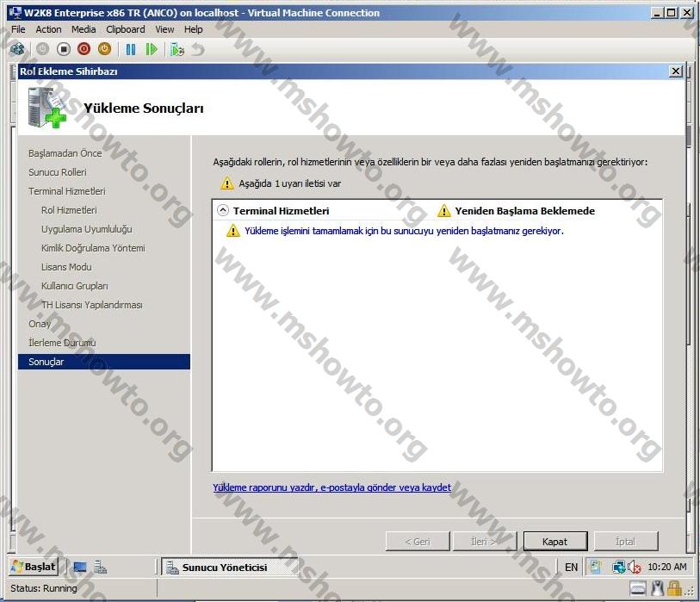Click the orange Save state icon
The image size is (700, 602).
pyautogui.click(x=104, y=49)
